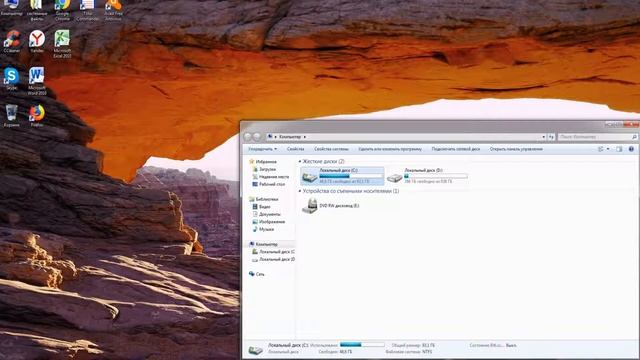Open Загрузки (Downloads) in navigation pane
The height and width of the screenshot is (360, 640).
[264, 169]
